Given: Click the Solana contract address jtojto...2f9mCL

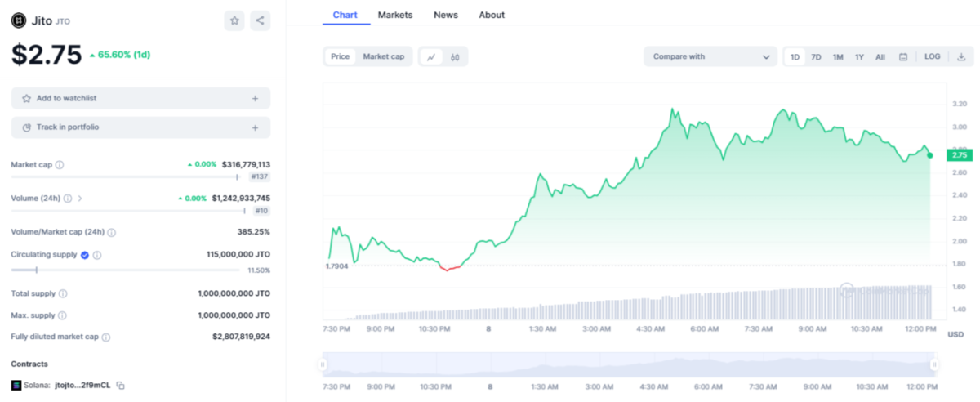Looking at the screenshot, I should pyautogui.click(x=82, y=385).
